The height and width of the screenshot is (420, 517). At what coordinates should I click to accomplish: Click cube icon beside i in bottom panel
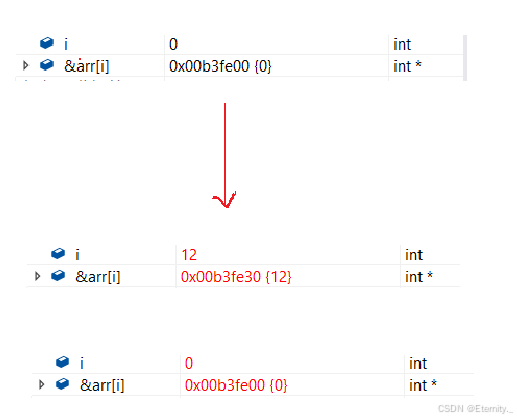62,362
